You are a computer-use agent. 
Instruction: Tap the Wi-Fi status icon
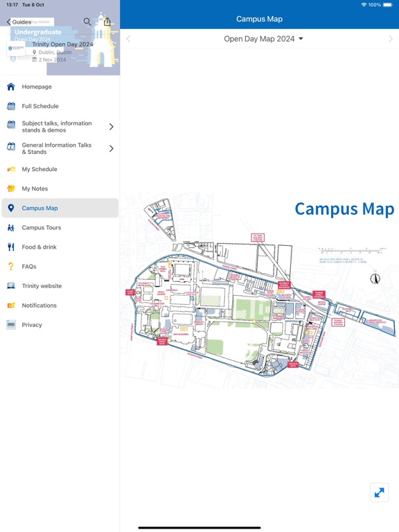(364, 5)
